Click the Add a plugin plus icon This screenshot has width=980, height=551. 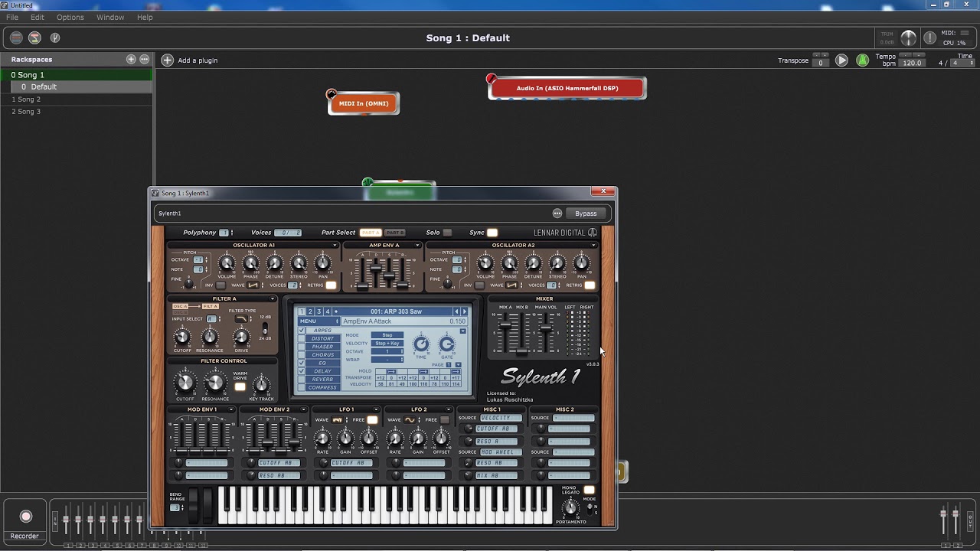click(167, 60)
